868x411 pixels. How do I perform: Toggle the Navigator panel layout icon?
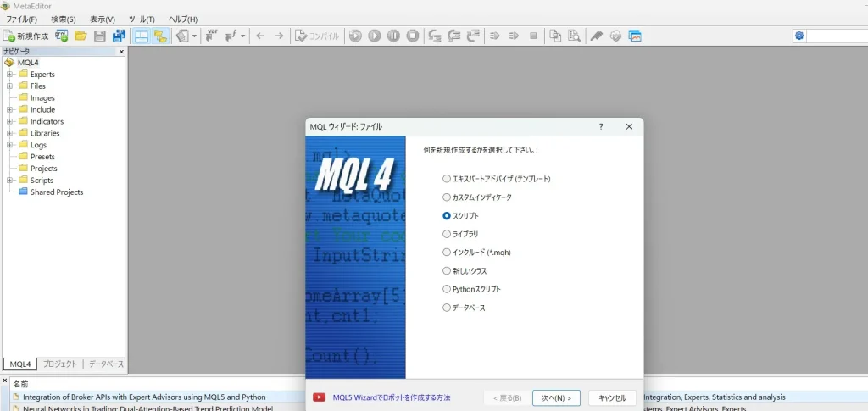(x=142, y=36)
